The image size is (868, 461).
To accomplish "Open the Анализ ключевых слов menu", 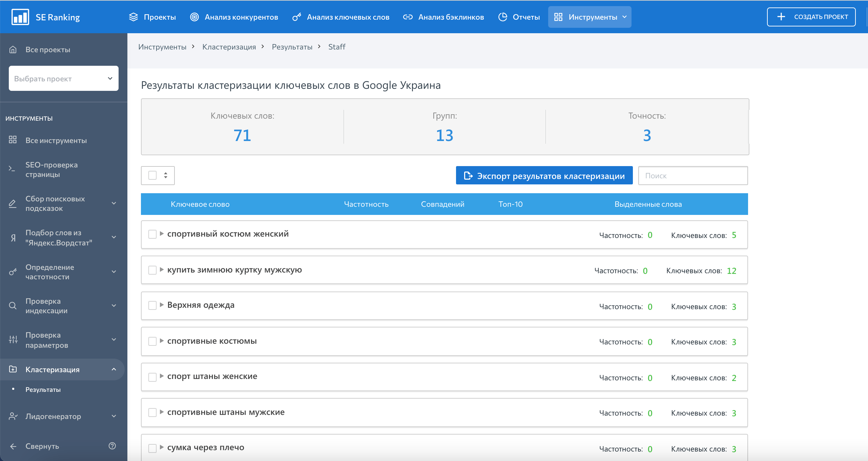I will 341,17.
